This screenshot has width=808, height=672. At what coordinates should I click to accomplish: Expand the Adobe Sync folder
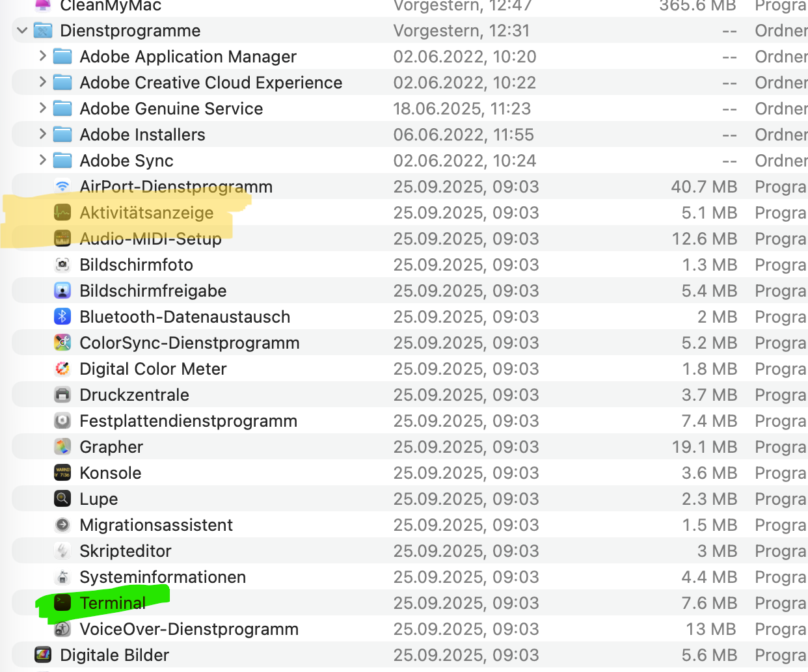[x=42, y=161]
